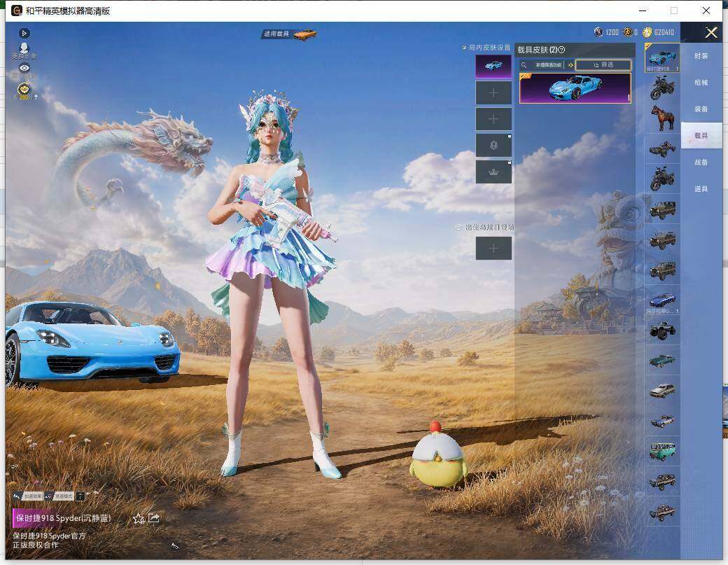
Task: Click the 加速效果 button
Action: tap(28, 496)
